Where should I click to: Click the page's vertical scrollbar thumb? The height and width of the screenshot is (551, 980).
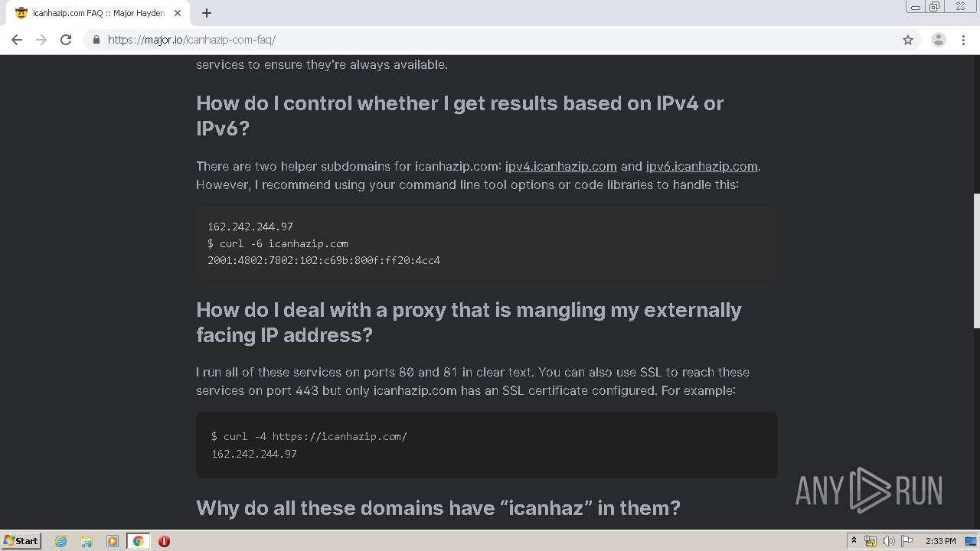tap(976, 262)
